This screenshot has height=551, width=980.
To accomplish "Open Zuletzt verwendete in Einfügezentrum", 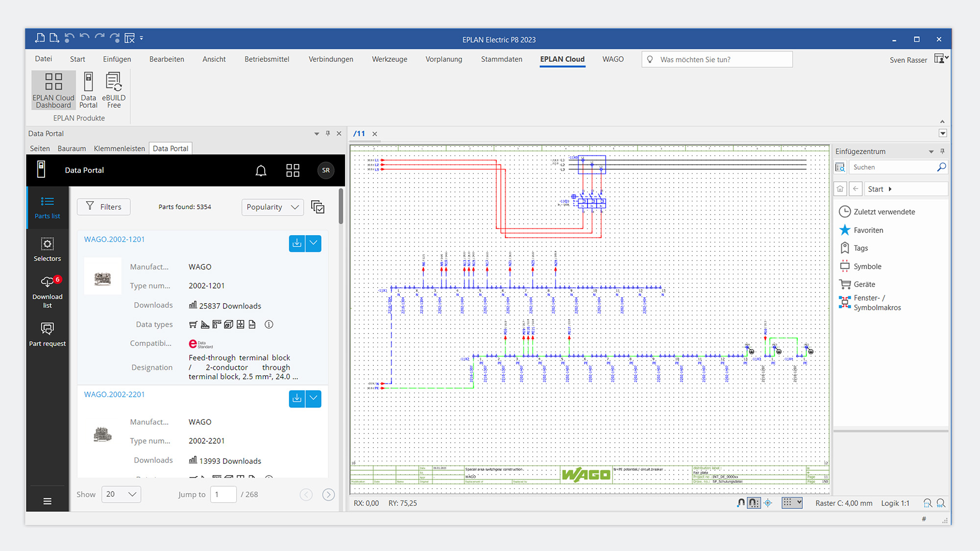I will point(877,212).
